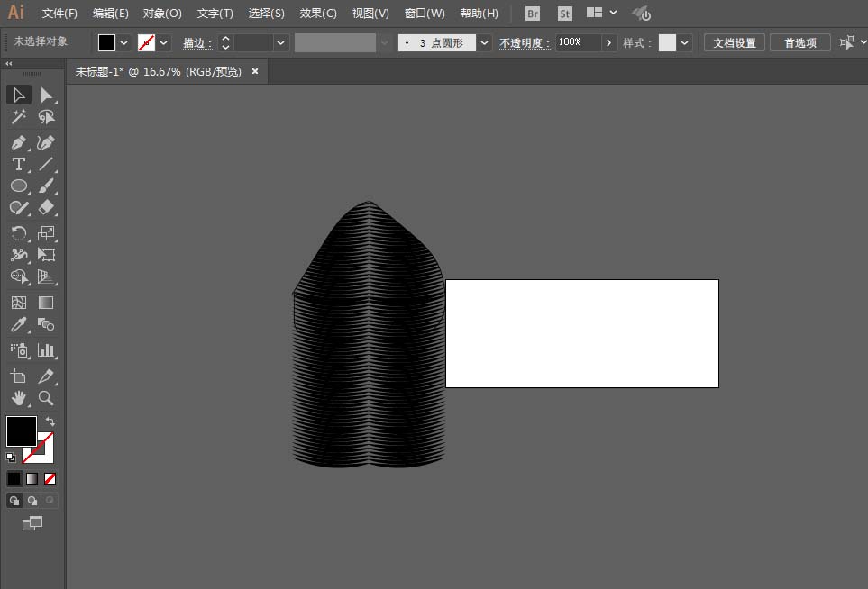Open the 对象(O) menu
The width and height of the screenshot is (868, 589).
coord(162,14)
